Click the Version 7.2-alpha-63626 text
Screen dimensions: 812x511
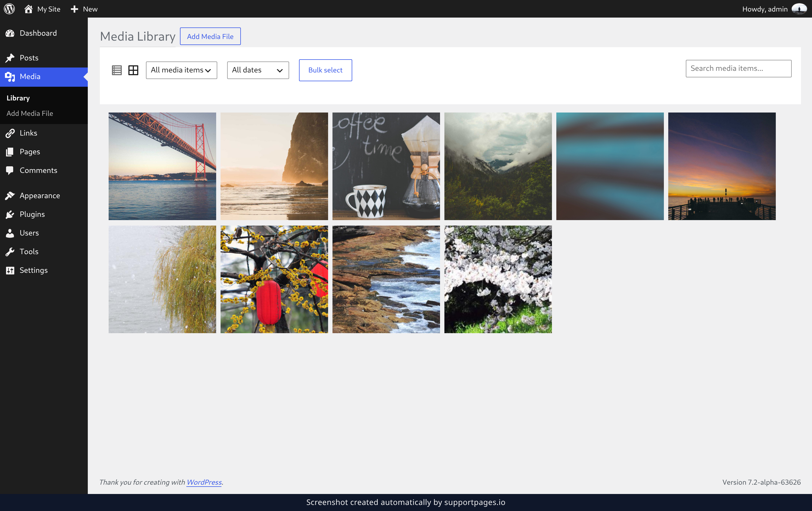[762, 482]
